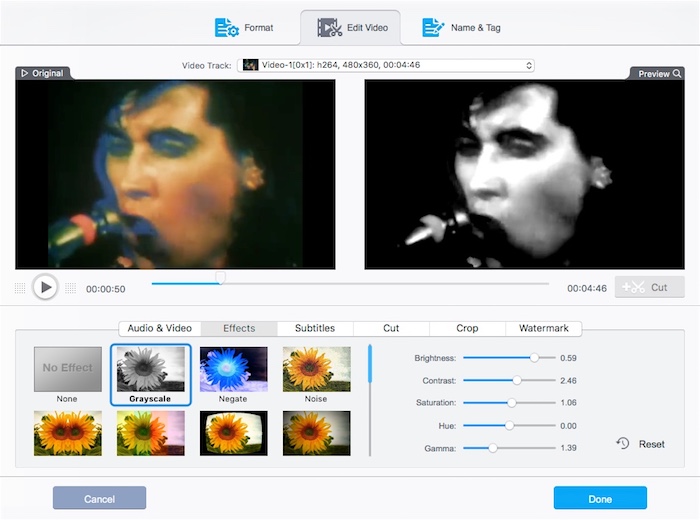Open the Crop sub-tab

click(x=467, y=328)
